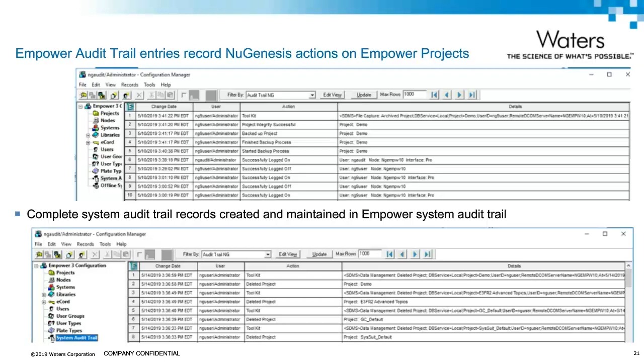Image resolution: width=644 pixels, height=362 pixels.
Task: Click Next Record arrow in lower window
Action: point(415,254)
